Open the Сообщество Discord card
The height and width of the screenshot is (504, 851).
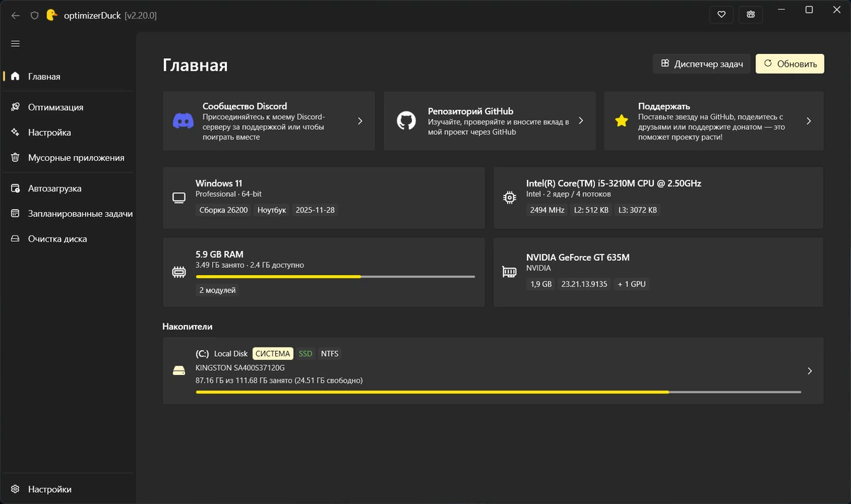[x=269, y=121]
